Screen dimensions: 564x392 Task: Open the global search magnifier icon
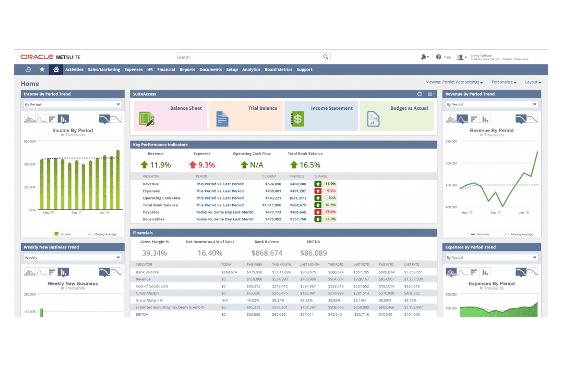click(x=326, y=57)
